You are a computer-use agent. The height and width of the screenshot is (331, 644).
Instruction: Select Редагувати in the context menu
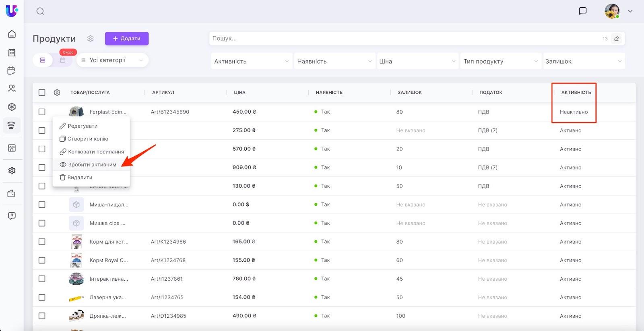tap(82, 126)
